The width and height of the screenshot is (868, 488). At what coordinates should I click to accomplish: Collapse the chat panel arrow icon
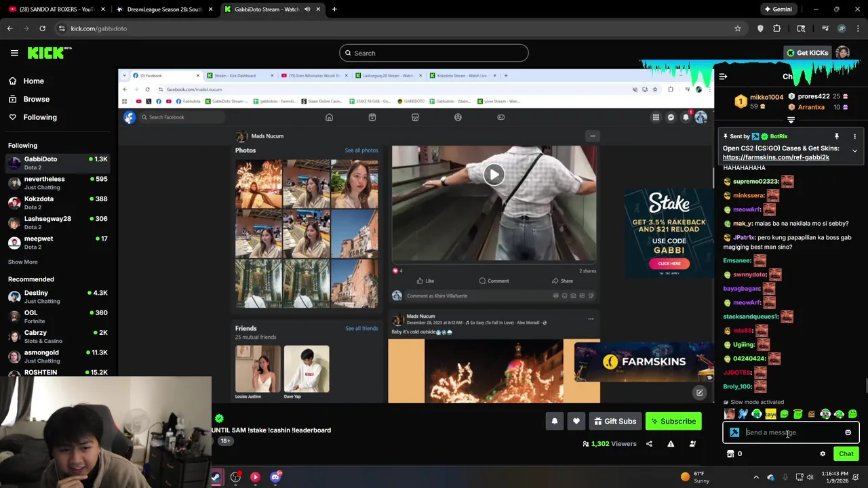pos(723,77)
